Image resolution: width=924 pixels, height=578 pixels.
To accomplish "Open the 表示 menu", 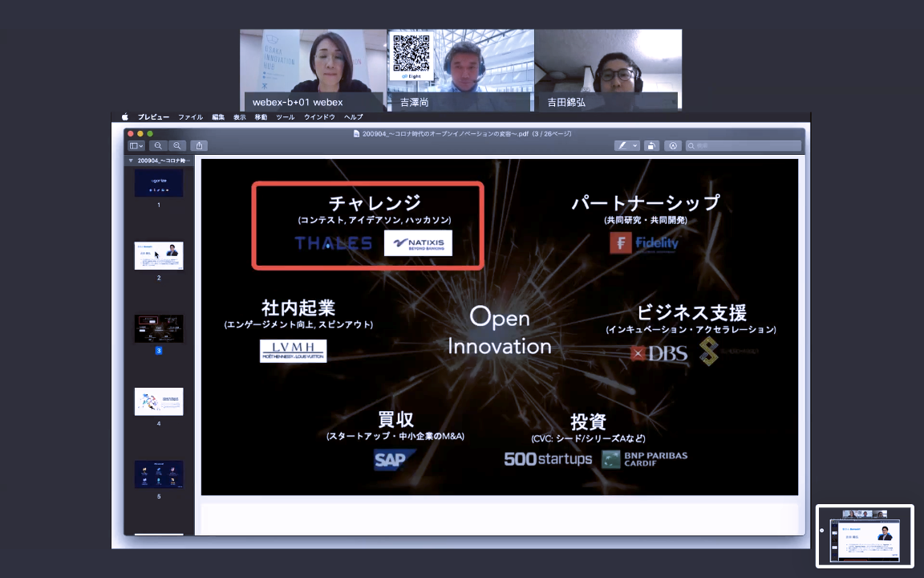I will [x=239, y=116].
